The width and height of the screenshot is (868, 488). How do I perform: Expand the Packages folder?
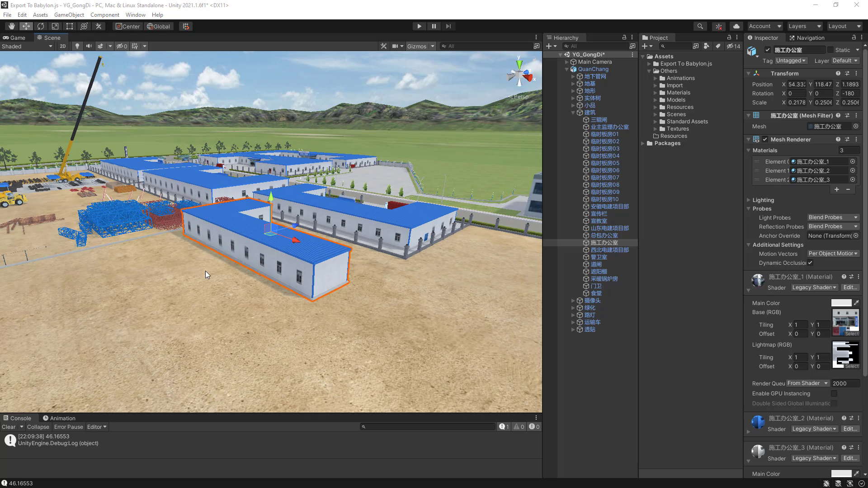[x=643, y=144]
